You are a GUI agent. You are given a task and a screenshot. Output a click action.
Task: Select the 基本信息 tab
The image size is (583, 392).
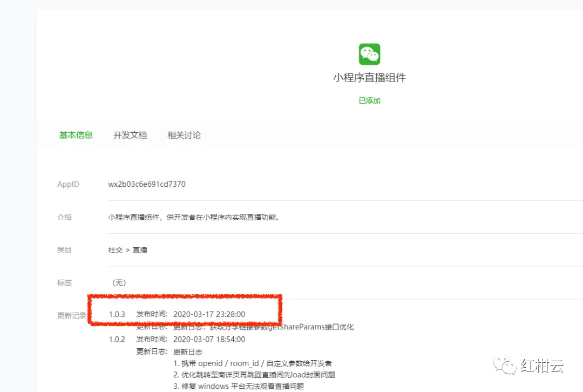click(76, 135)
